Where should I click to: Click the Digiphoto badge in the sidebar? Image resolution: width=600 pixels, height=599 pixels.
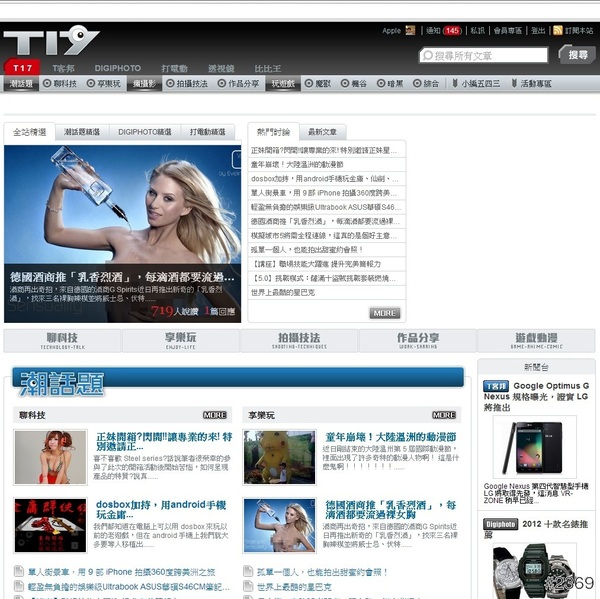click(500, 523)
